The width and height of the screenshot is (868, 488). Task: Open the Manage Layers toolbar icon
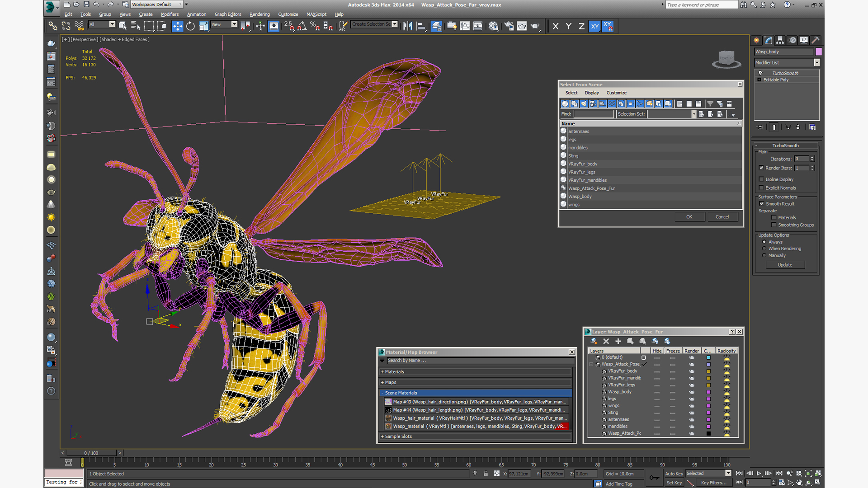pyautogui.click(x=436, y=26)
